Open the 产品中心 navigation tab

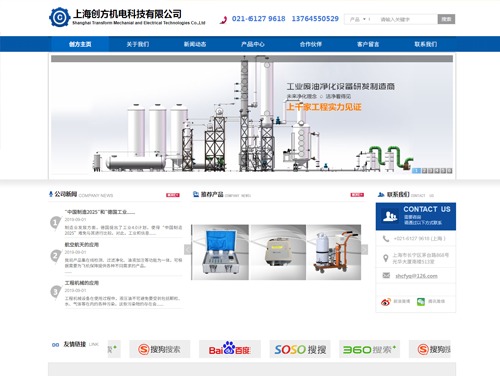(253, 44)
